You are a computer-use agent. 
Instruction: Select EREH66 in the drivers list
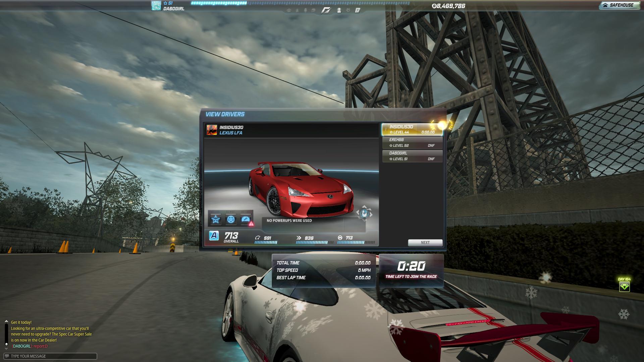(x=412, y=142)
